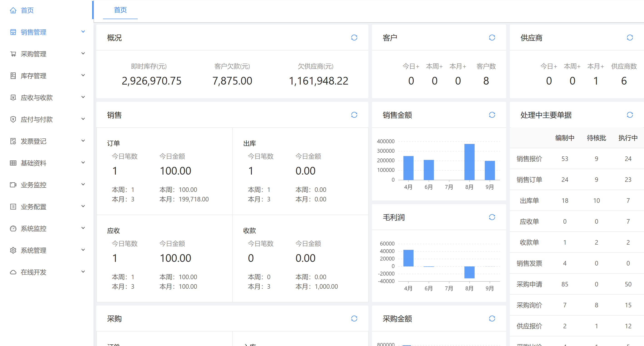Click the 客户欠款 value 7,875.00
Screen dimensions: 644x346
click(232, 81)
